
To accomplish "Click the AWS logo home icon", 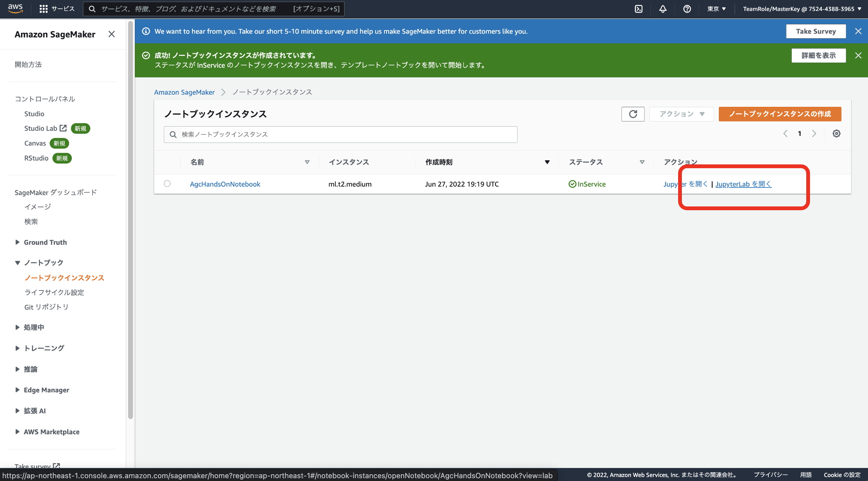I will click(x=16, y=8).
